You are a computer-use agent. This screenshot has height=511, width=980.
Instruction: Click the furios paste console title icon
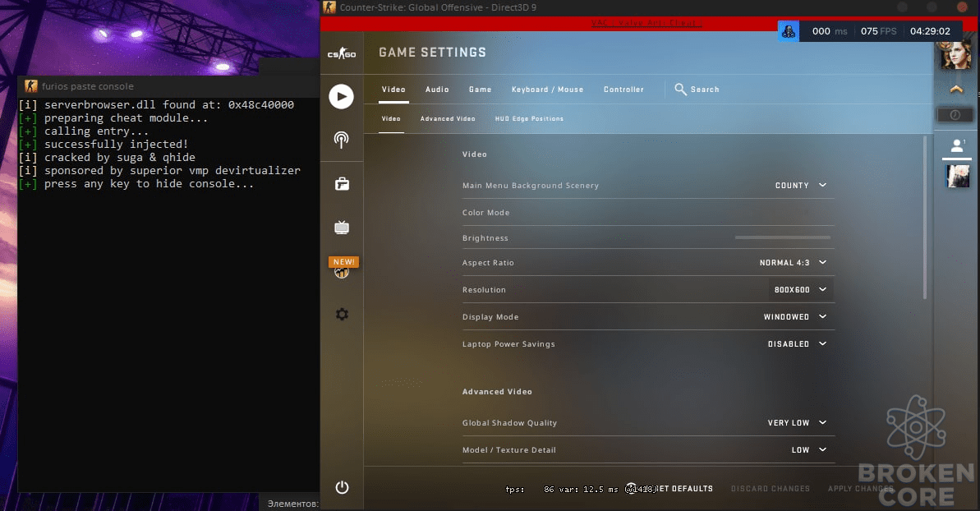(x=30, y=86)
